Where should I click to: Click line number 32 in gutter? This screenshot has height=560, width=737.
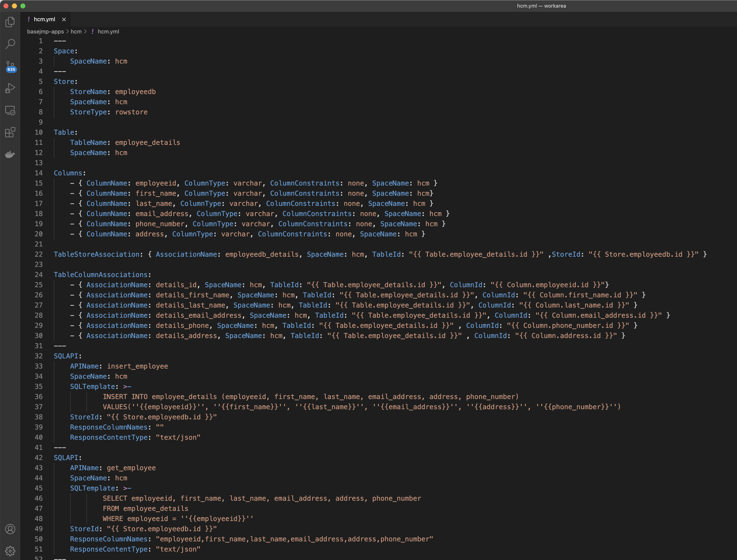pyautogui.click(x=38, y=356)
